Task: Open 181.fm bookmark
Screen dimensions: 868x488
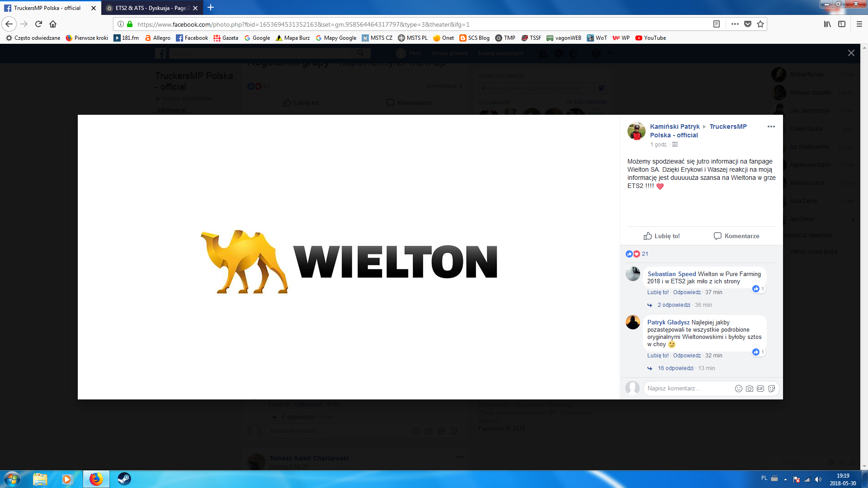Action: click(126, 38)
